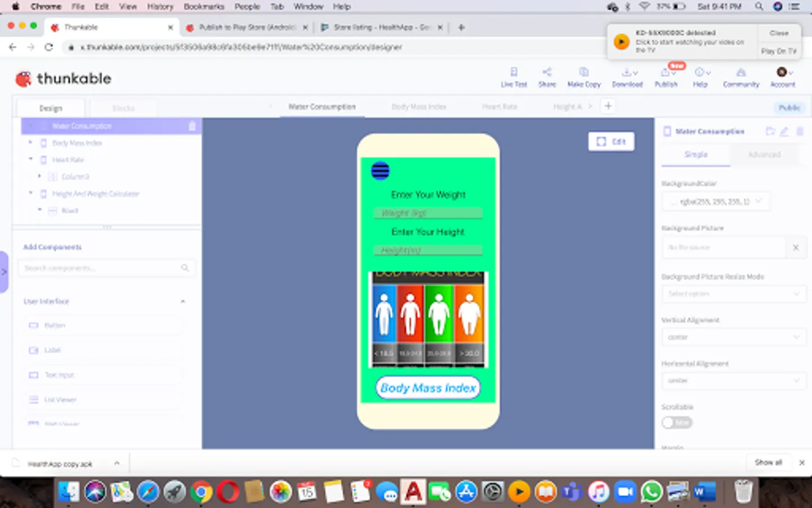Pick the Label component
Image resolution: width=812 pixels, height=508 pixels.
coord(104,350)
